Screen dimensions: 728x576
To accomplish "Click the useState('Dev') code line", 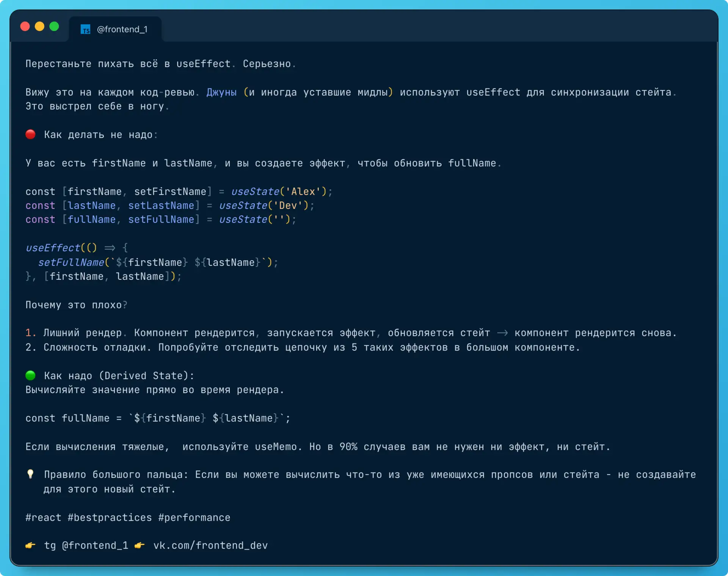I will click(170, 206).
